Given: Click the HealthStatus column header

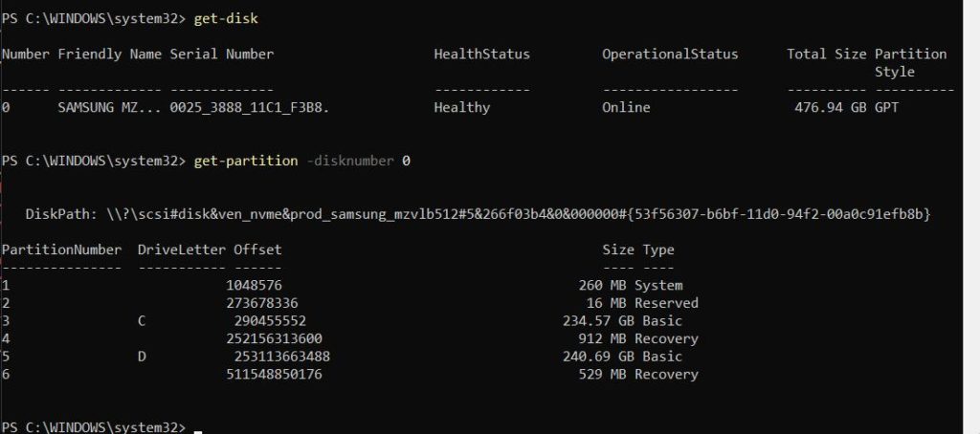Looking at the screenshot, I should coord(481,54).
